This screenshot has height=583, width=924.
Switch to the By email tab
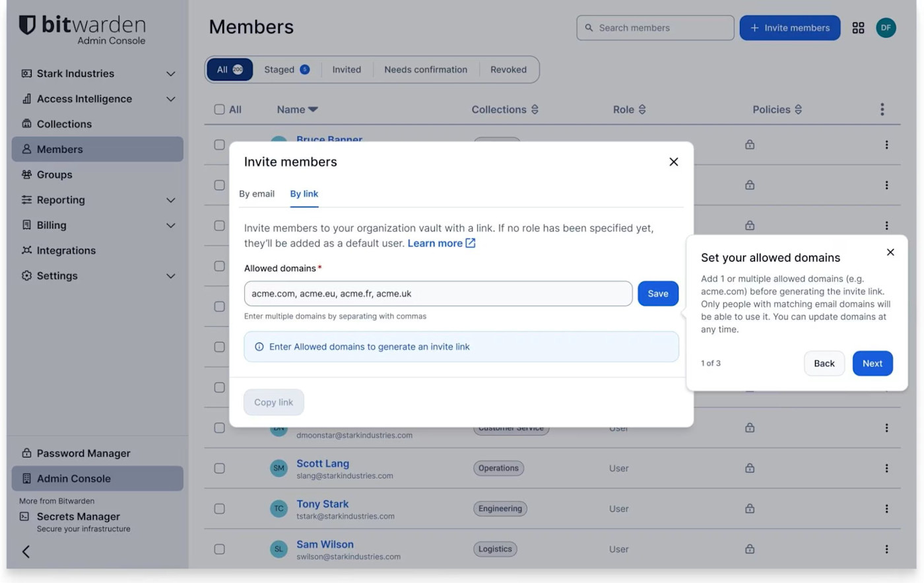pos(257,194)
